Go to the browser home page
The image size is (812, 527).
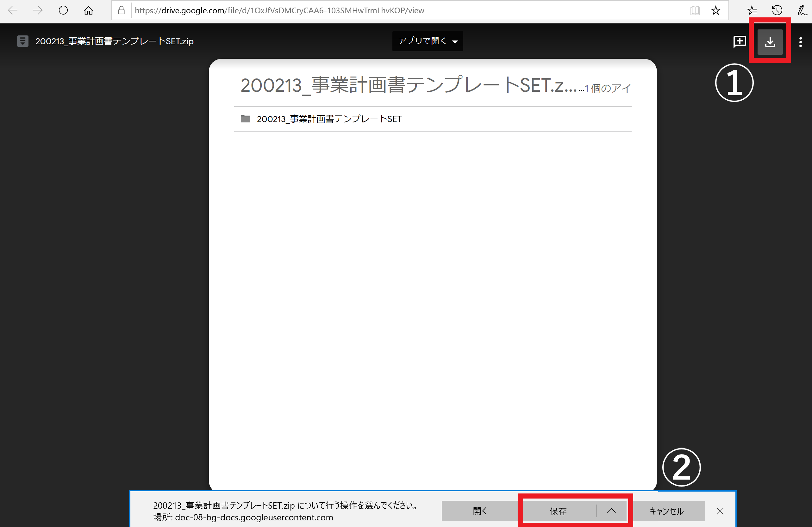88,10
